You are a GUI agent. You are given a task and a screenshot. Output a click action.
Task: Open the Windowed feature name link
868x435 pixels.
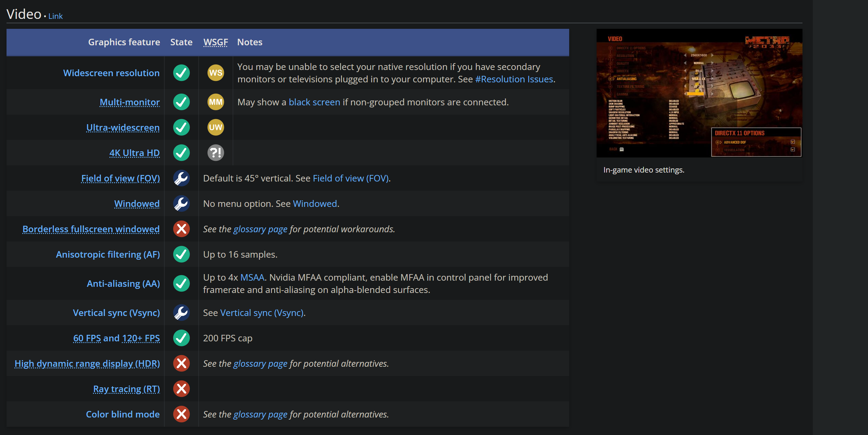[137, 203]
